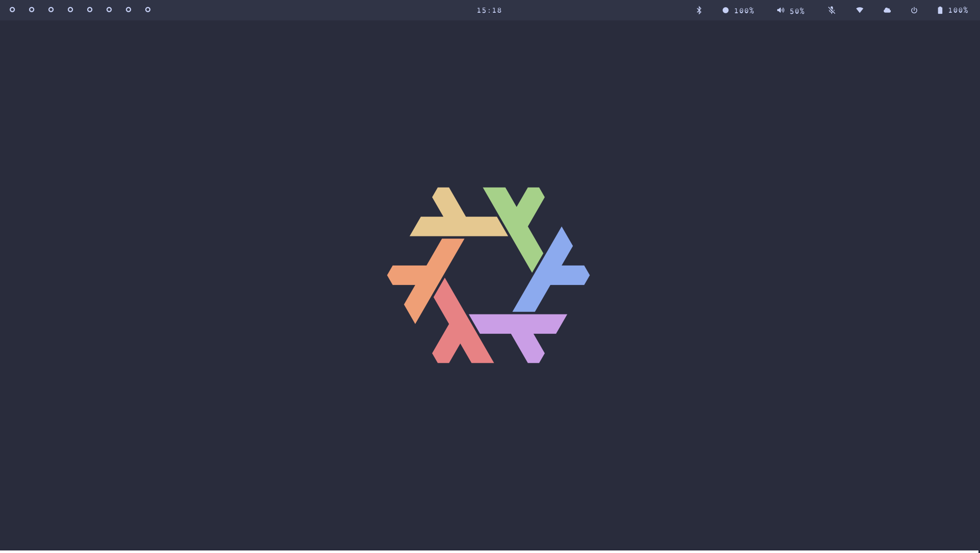Switch to the fourth workspace dot
The image size is (980, 553).
[x=70, y=9]
